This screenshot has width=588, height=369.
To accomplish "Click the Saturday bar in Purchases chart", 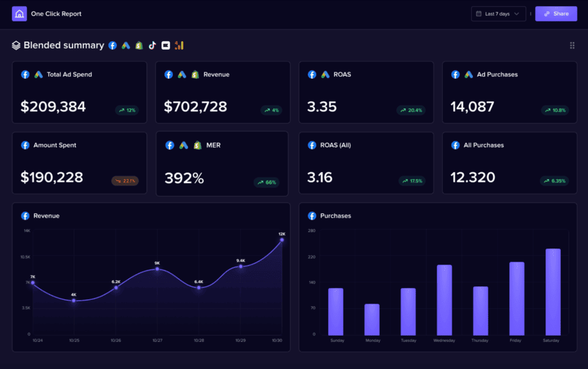I will (x=553, y=292).
